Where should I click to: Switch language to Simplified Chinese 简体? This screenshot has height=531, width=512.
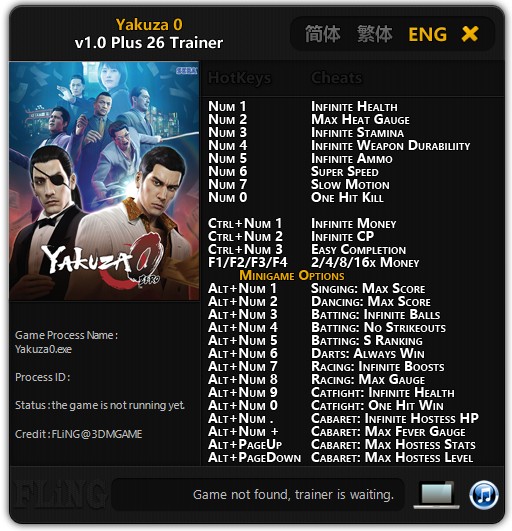point(322,34)
